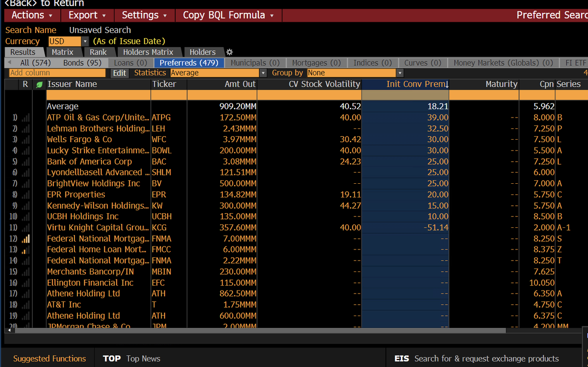Select the Mortgages (0) filter tab
The height and width of the screenshot is (367, 588).
point(317,63)
